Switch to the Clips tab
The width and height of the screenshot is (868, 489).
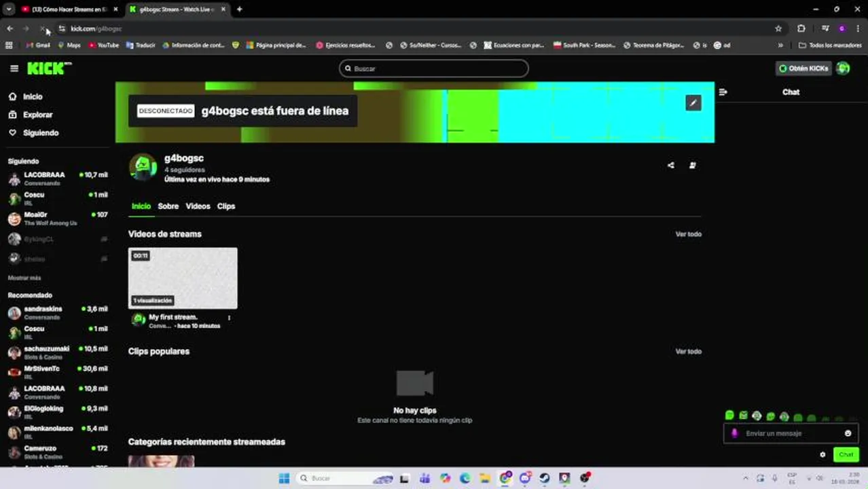coord(226,206)
